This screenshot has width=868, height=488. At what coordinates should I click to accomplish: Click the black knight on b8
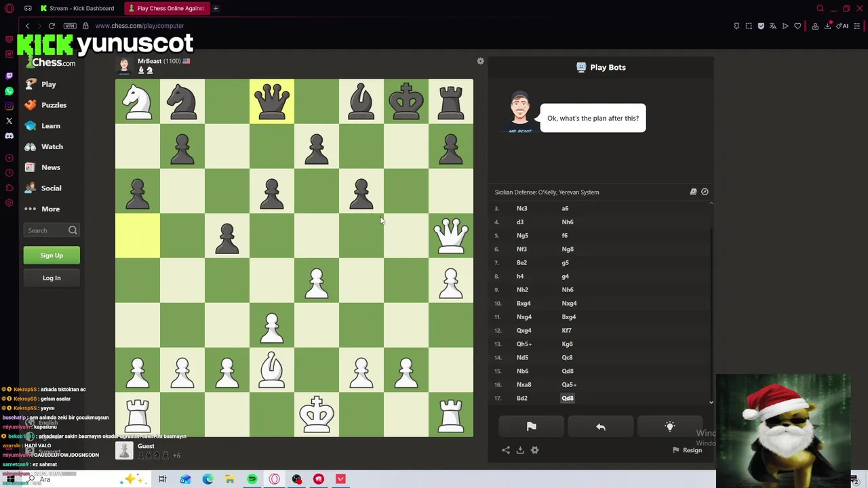coord(182,102)
